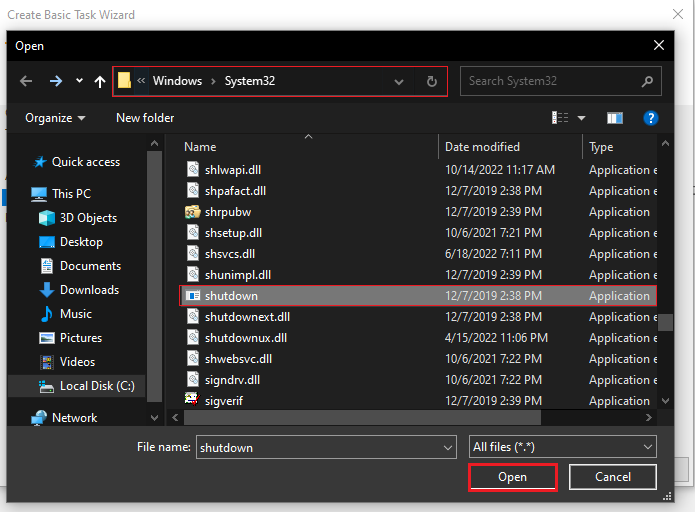The width and height of the screenshot is (695, 512).
Task: Select Windows in the address path
Action: click(x=177, y=81)
